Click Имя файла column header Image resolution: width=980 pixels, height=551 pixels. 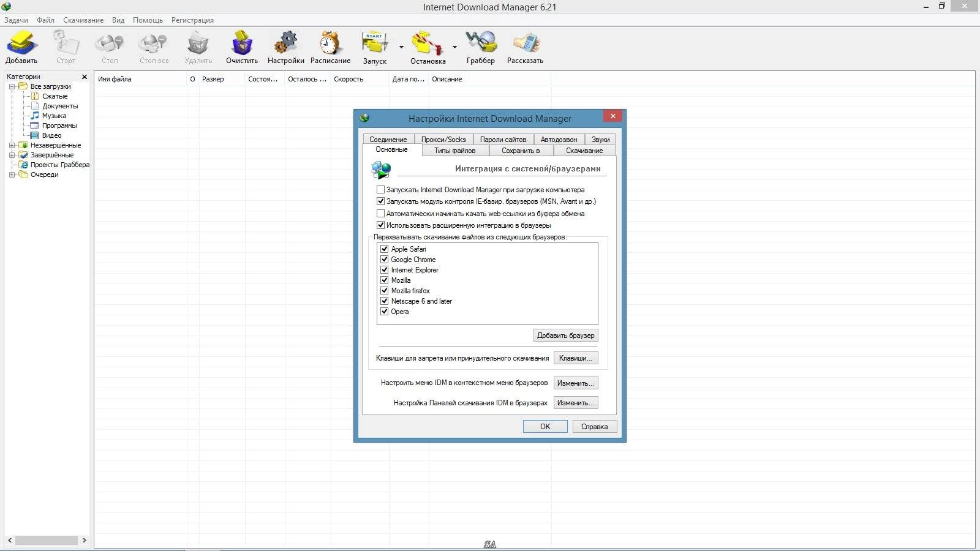140,79
